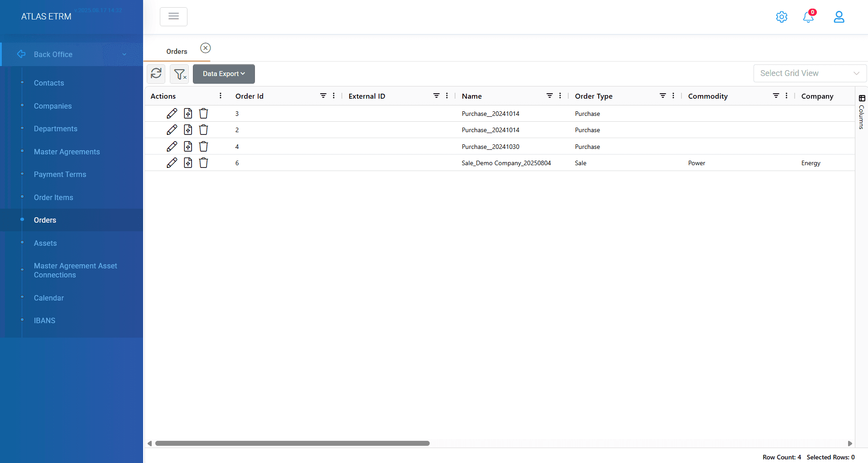Open the Name column menu dots
Image resolution: width=868 pixels, height=463 pixels.
point(560,95)
